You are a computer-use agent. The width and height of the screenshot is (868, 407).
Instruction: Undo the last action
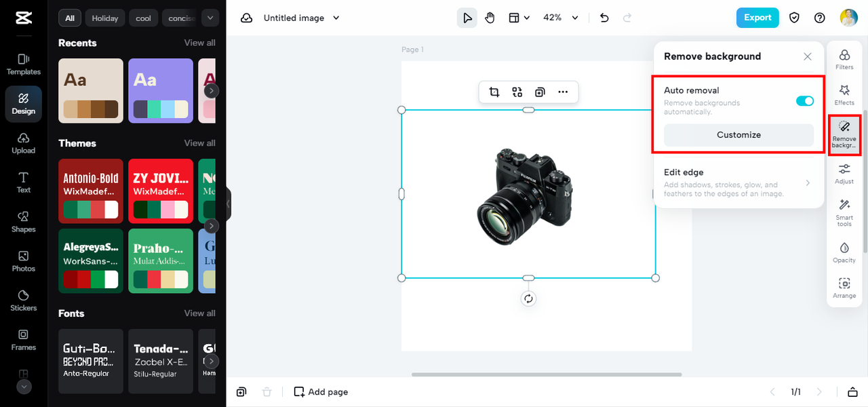[605, 18]
